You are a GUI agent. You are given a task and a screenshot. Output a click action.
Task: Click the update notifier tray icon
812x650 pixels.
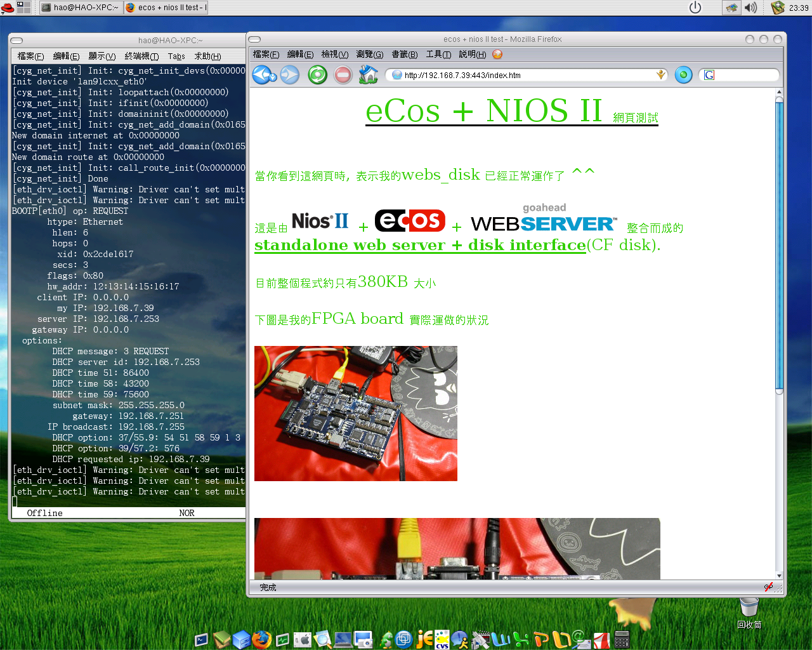click(x=778, y=8)
